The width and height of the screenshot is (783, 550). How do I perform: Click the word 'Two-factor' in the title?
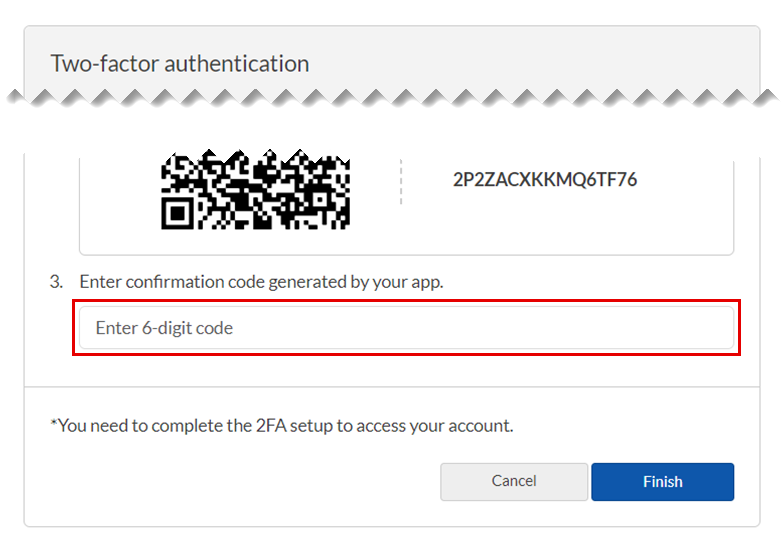pos(104,64)
